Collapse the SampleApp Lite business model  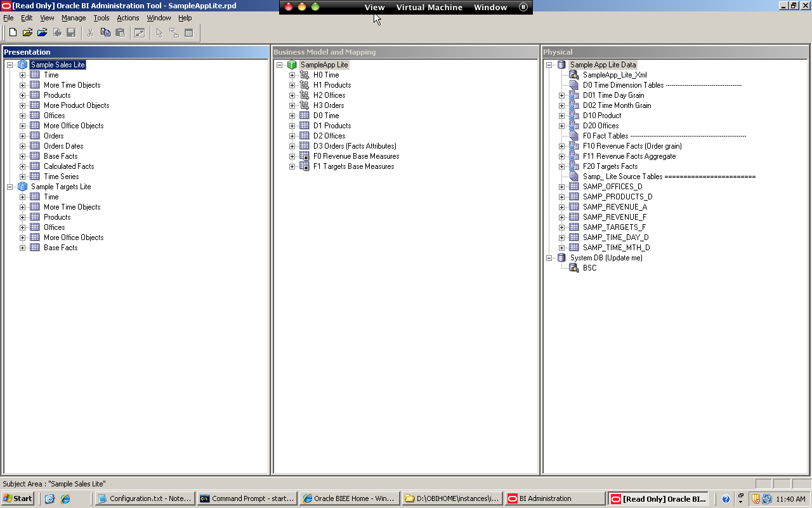pyautogui.click(x=279, y=64)
